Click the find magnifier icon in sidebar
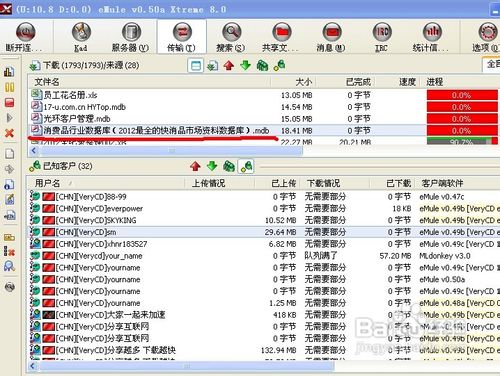This screenshot has width=500, height=376. (9, 266)
